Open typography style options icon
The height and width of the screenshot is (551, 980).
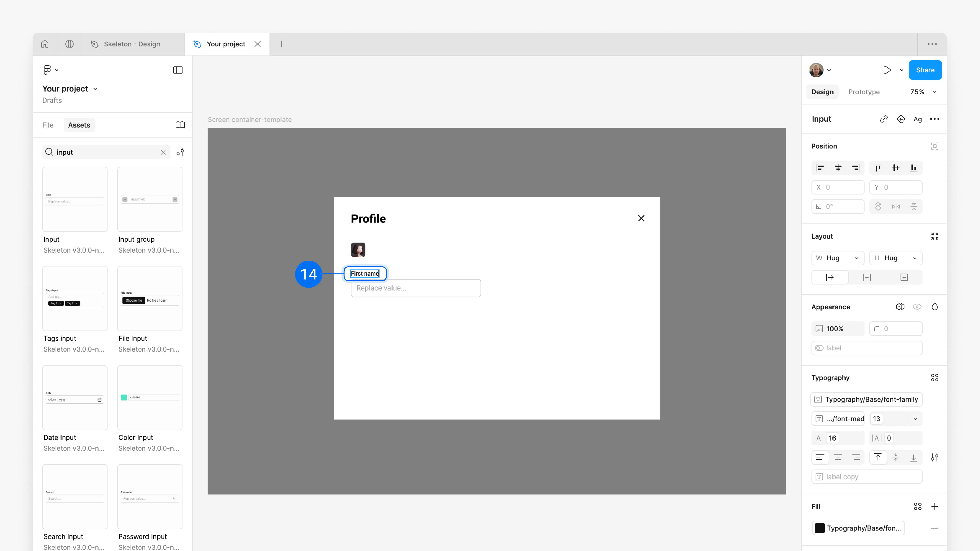coord(934,378)
